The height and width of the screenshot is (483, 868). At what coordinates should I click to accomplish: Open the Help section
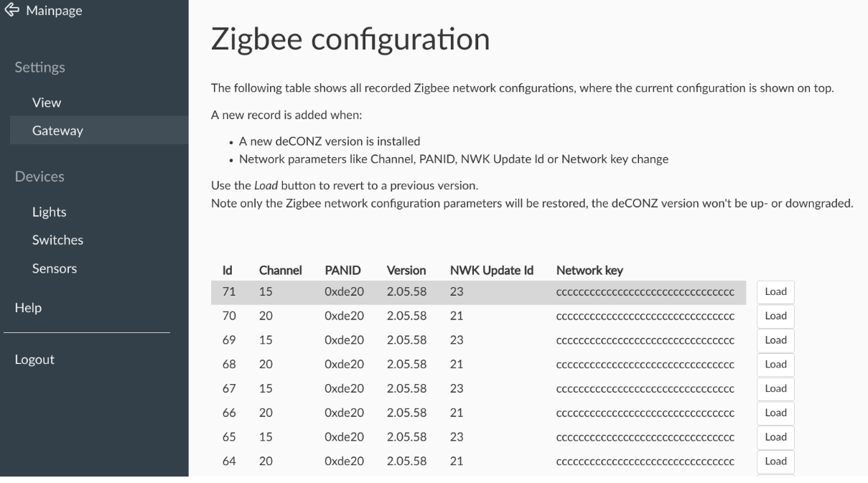point(28,308)
